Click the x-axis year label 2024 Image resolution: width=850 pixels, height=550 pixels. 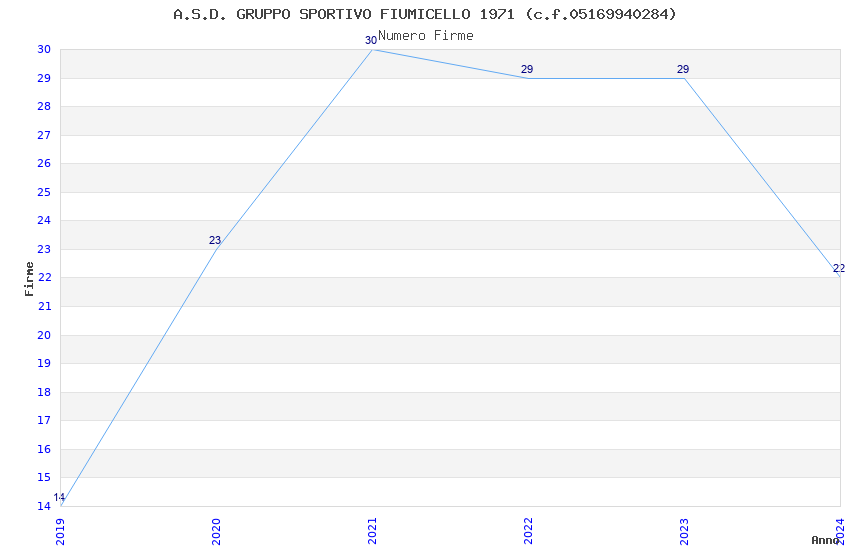(840, 532)
